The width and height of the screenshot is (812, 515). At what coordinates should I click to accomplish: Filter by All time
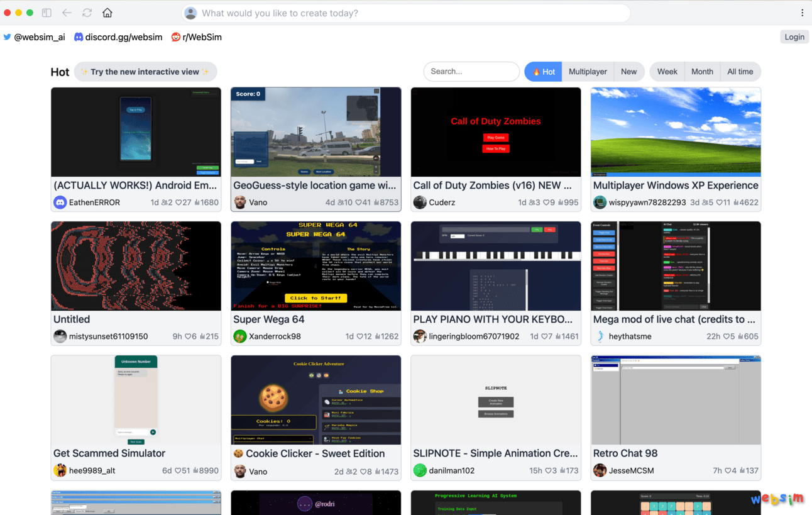coord(740,72)
